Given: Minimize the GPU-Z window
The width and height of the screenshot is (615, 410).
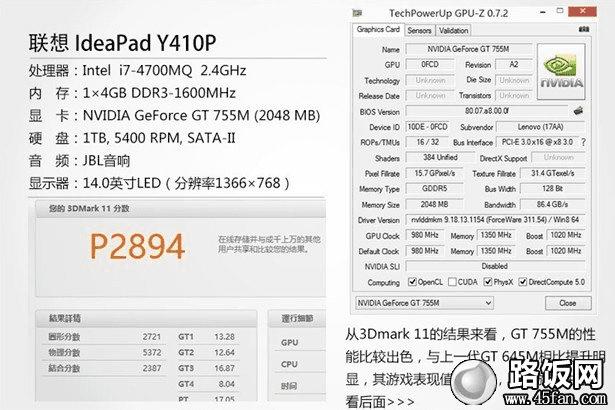Looking at the screenshot, I should point(543,13).
